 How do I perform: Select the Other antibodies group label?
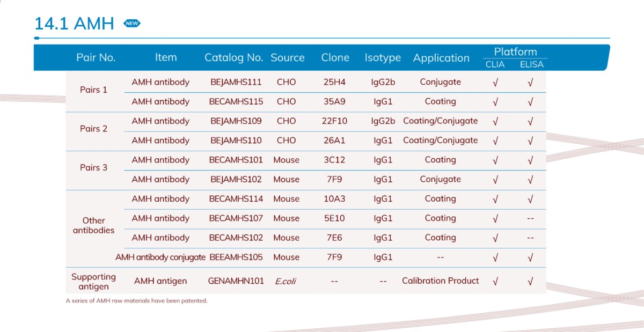pos(94,225)
